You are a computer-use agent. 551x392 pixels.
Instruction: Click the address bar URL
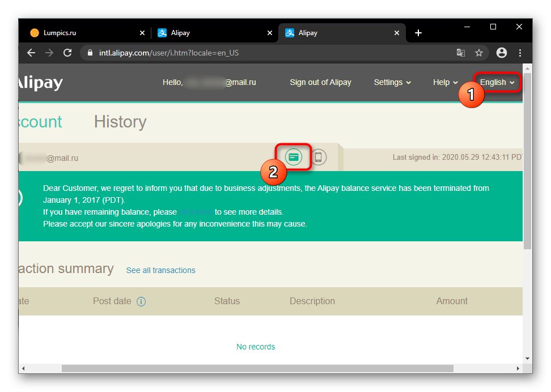(x=169, y=53)
